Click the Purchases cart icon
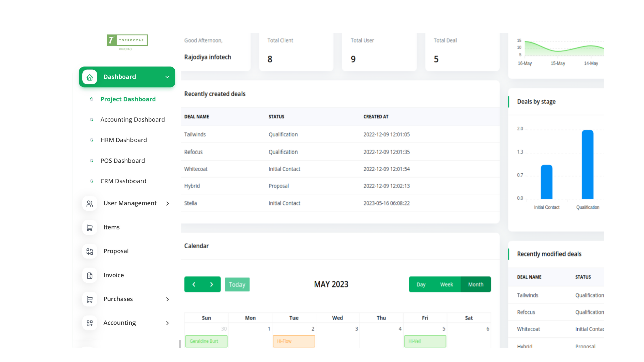Screen dimensions: 644x362 90,299
